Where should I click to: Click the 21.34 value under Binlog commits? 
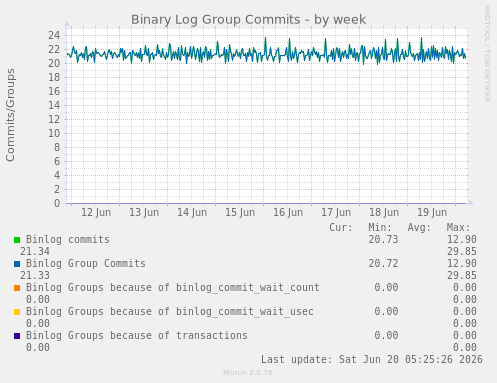point(35,252)
